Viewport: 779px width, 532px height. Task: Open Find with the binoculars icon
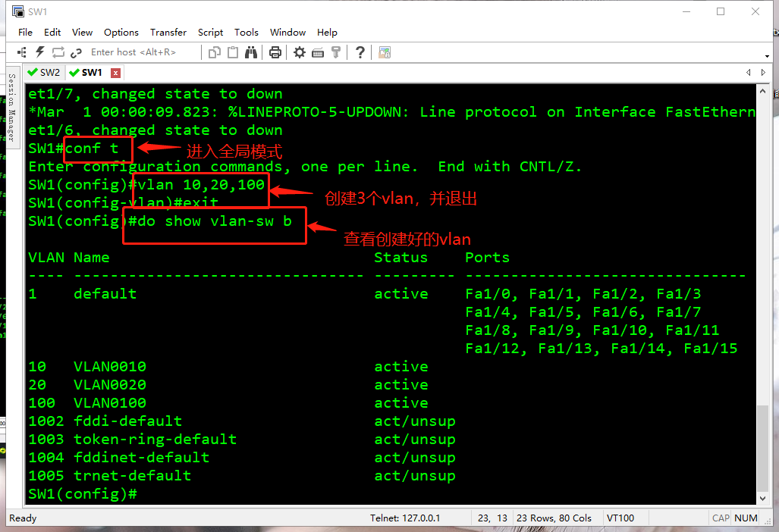(251, 52)
